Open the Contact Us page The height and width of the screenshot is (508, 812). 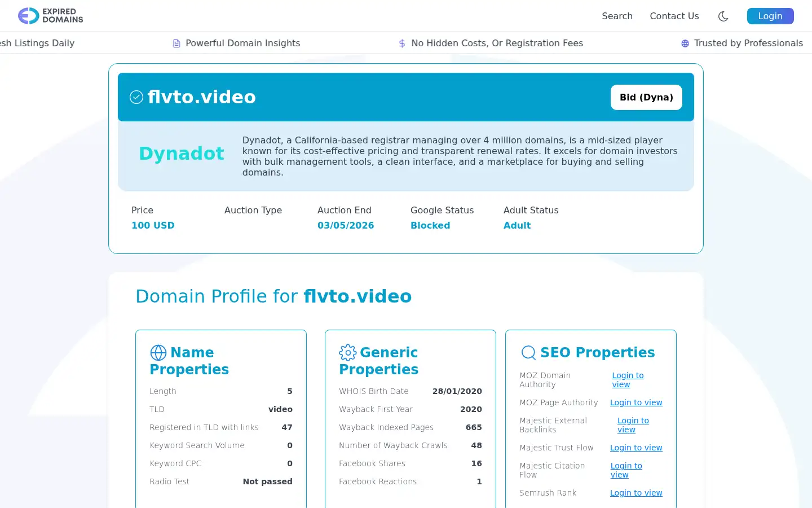674,16
